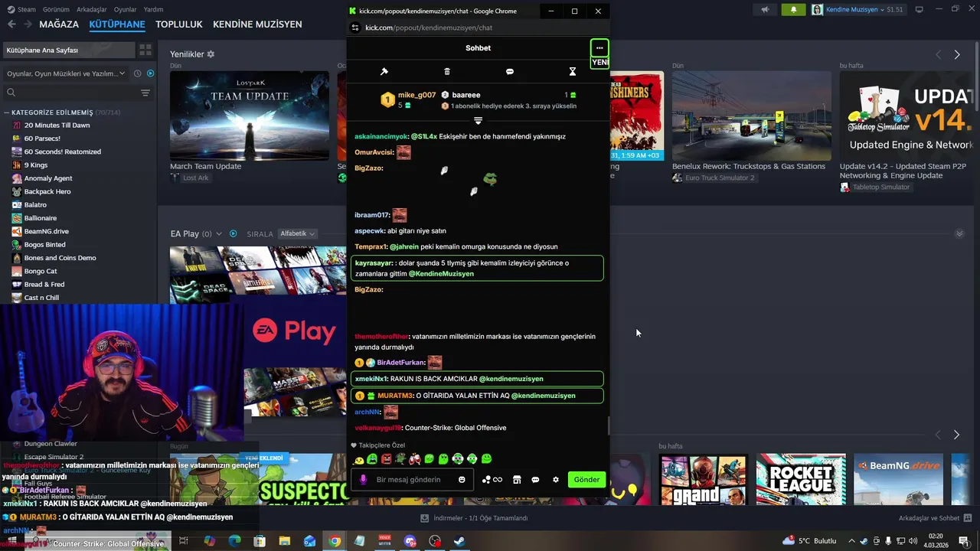Go back with Steam back arrow
The image size is (980, 551).
point(11,24)
